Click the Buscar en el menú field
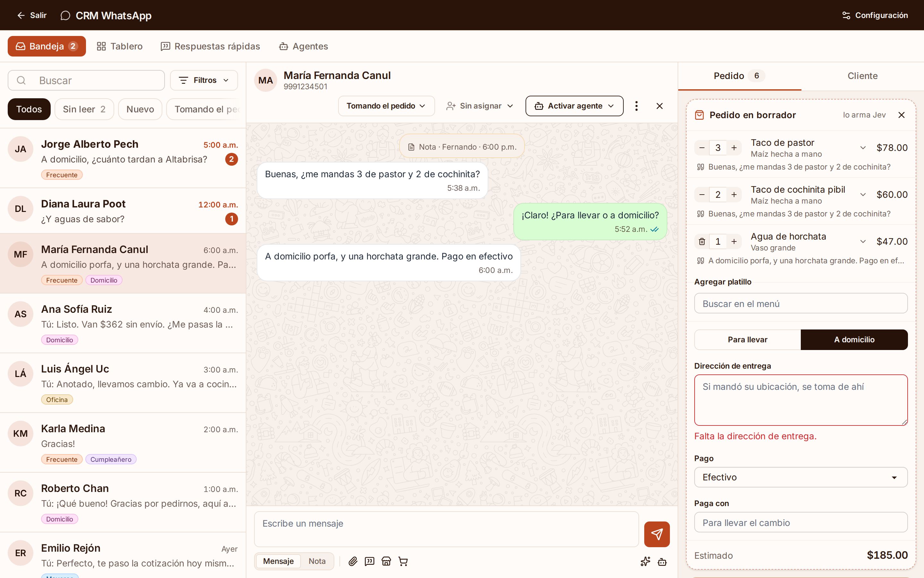924x578 pixels. click(x=801, y=303)
